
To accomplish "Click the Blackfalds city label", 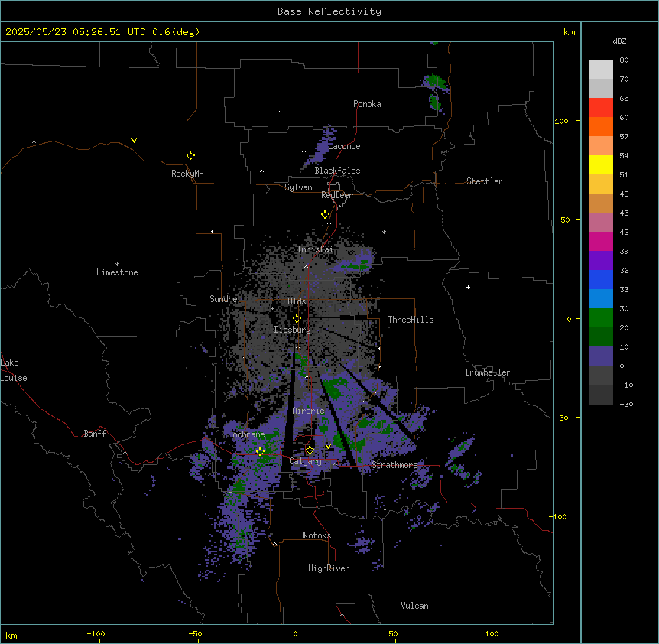I will tap(337, 171).
